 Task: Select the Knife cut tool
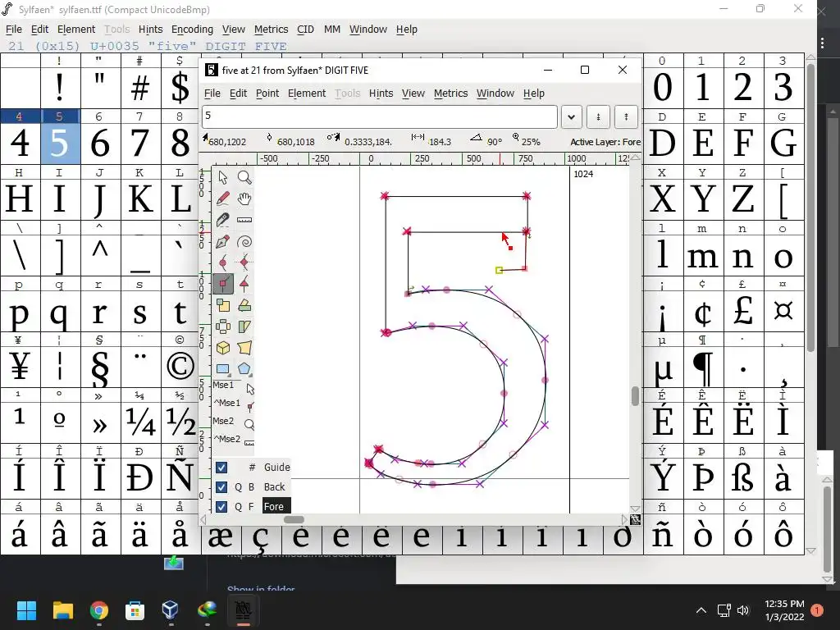click(x=223, y=220)
